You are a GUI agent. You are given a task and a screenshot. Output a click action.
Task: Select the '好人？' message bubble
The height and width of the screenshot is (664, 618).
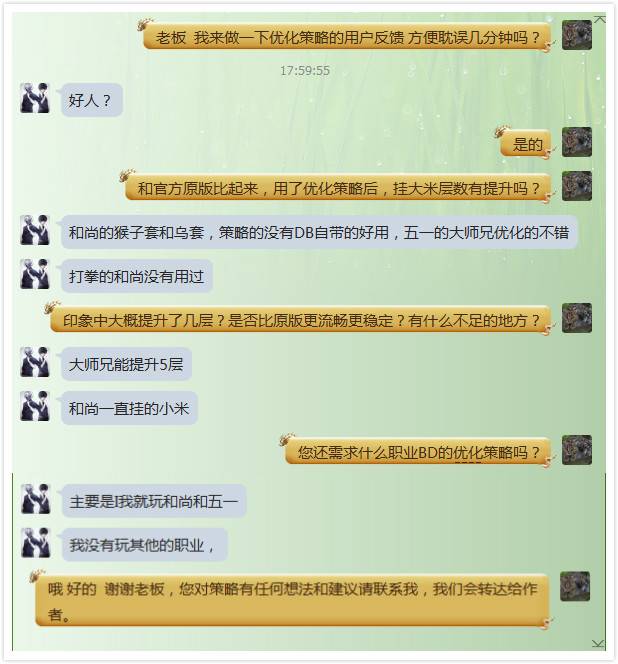click(92, 100)
